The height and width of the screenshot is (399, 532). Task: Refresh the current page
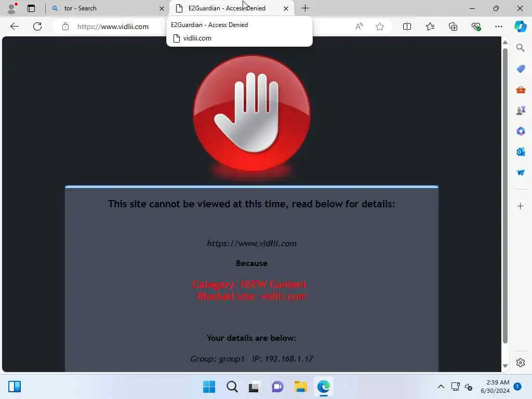(37, 26)
